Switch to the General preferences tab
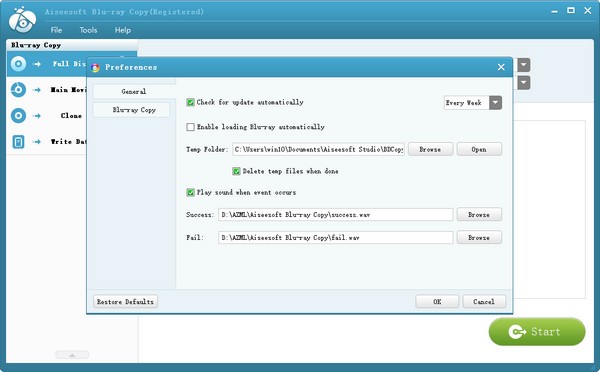The width and height of the screenshot is (600, 372). 134,91
